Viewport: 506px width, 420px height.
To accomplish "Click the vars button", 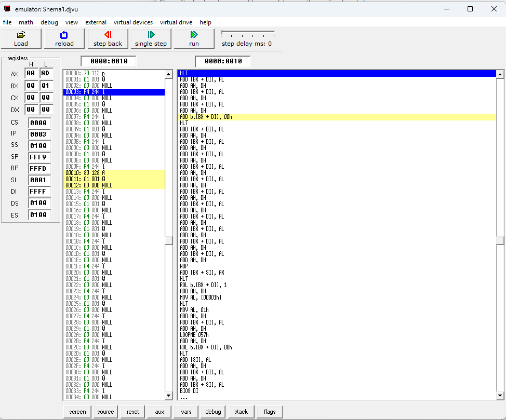I will 186,412.
